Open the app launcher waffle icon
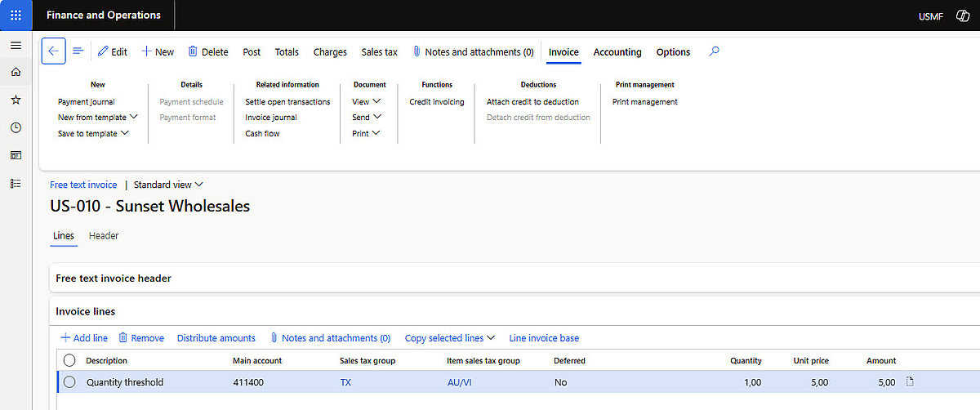 16,16
